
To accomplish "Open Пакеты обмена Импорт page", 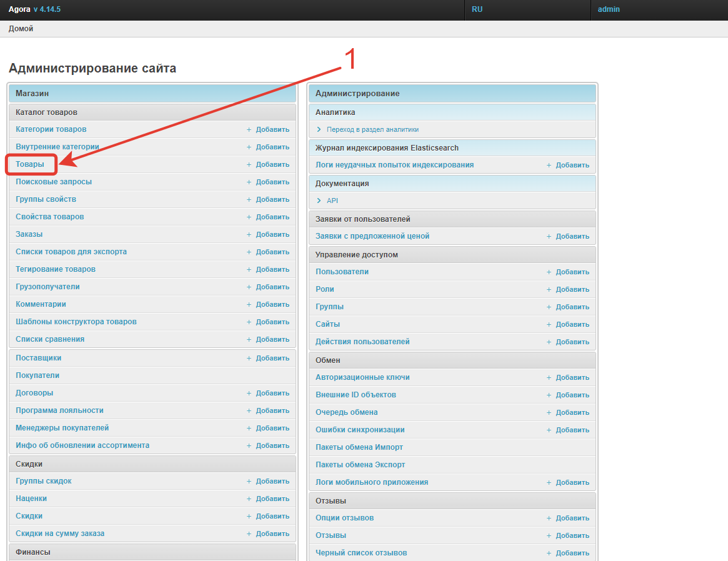I will coord(359,447).
